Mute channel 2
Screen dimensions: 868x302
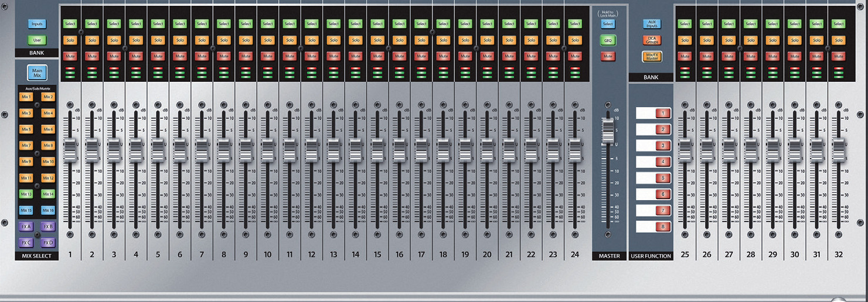pyautogui.click(x=92, y=56)
